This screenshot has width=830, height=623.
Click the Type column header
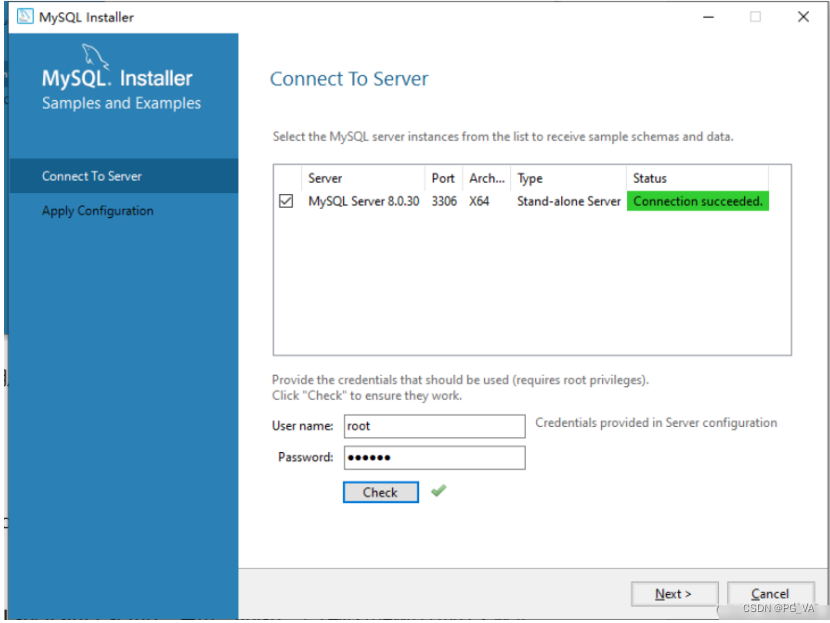(569, 178)
